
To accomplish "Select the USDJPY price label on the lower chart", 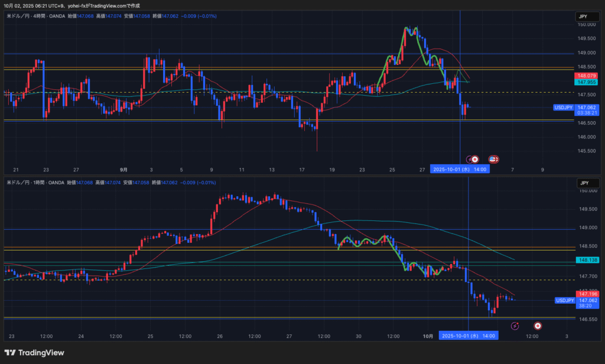I will 564,301.
